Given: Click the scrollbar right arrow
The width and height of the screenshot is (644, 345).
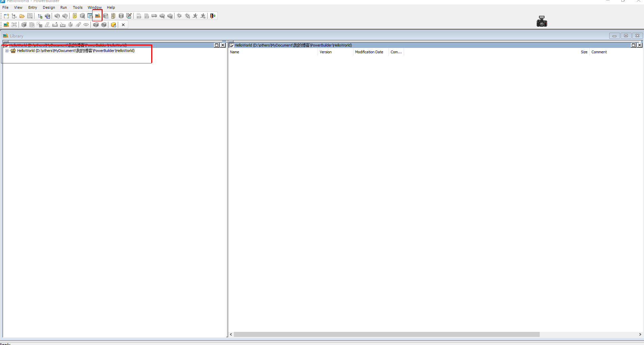Looking at the screenshot, I should tap(640, 335).
